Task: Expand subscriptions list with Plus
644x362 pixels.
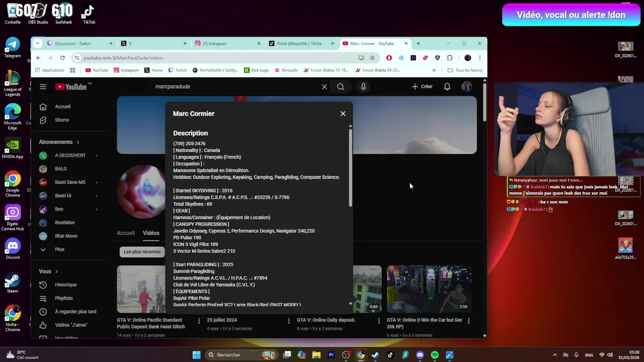Action: point(59,249)
